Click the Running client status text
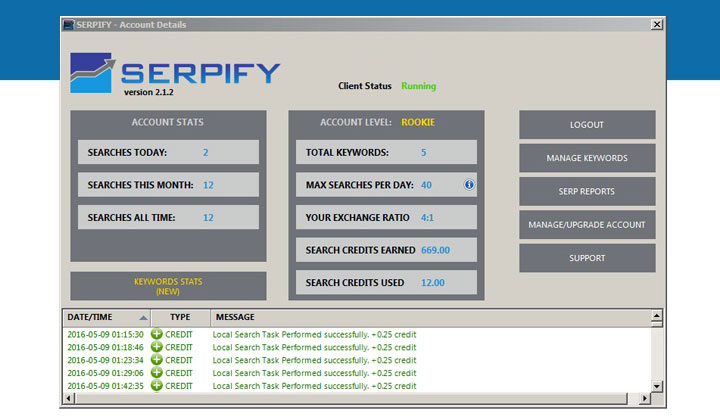This screenshot has width=720, height=420. point(419,86)
